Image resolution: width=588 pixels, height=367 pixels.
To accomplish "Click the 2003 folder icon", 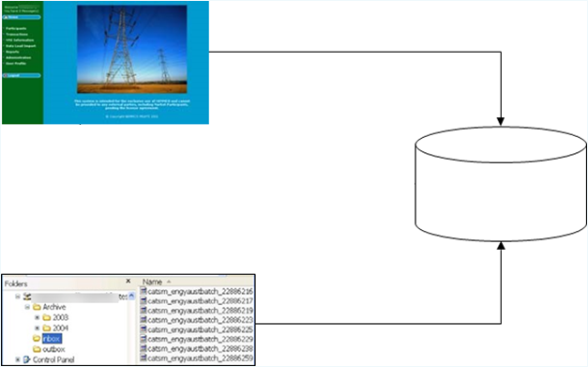I will [x=47, y=317].
